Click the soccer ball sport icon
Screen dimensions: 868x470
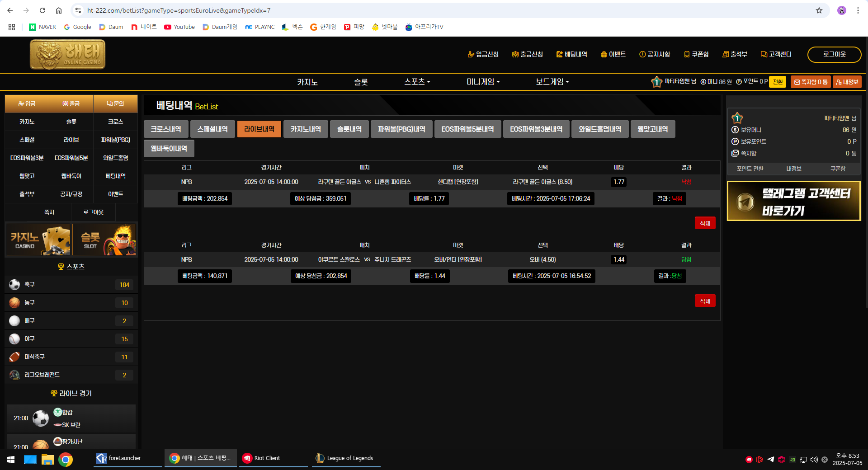14,285
